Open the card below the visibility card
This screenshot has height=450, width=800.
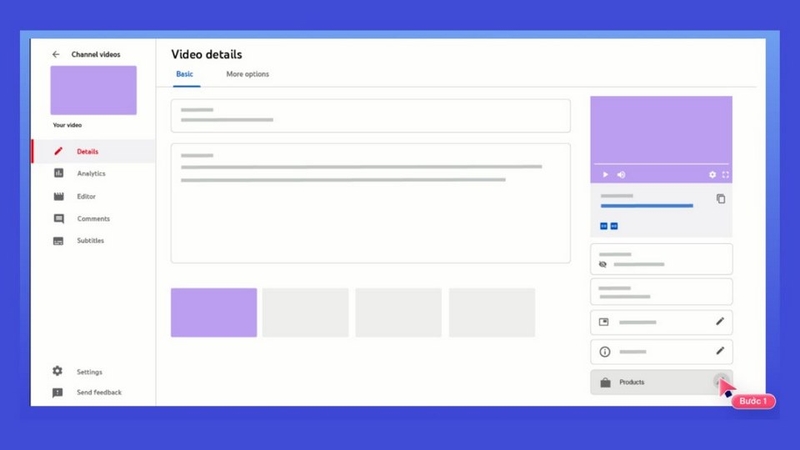661,292
